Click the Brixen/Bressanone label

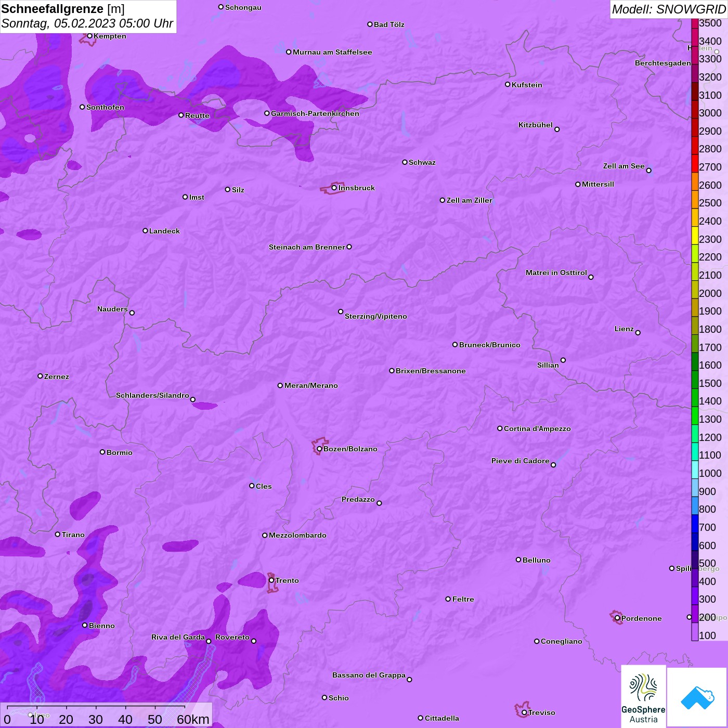tap(431, 371)
